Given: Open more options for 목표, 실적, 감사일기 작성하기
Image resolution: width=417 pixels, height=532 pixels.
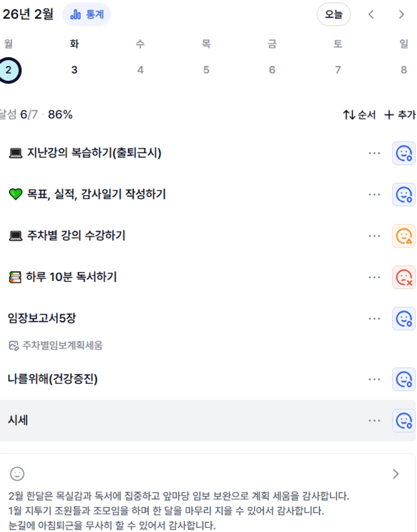Looking at the screenshot, I should click(374, 194).
